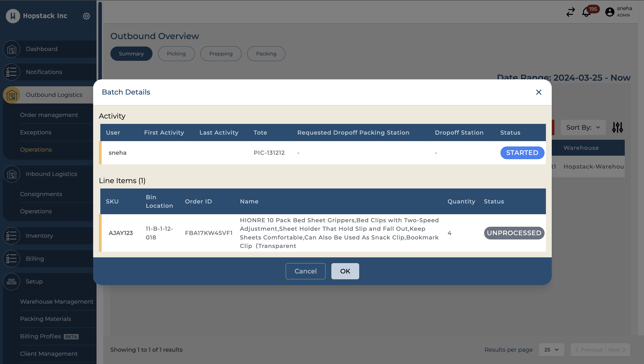The image size is (644, 364).
Task: Click the Inventory sidebar icon
Action: pos(11,236)
